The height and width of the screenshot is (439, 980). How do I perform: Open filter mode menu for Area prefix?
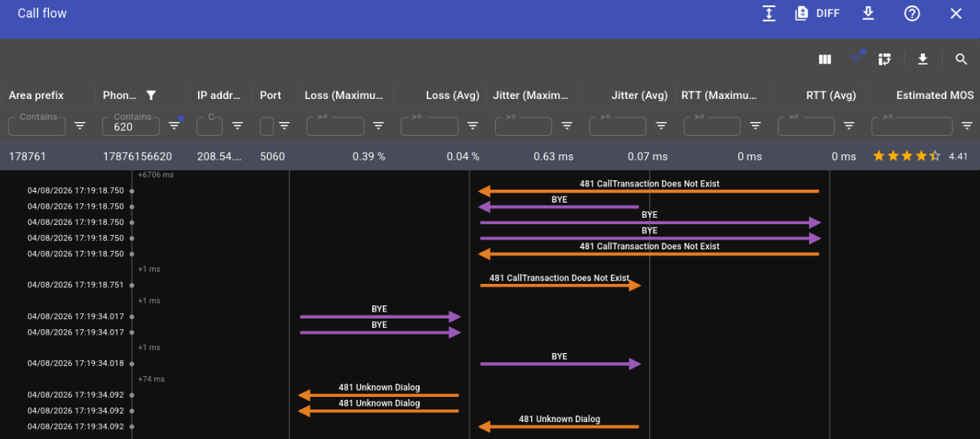80,126
